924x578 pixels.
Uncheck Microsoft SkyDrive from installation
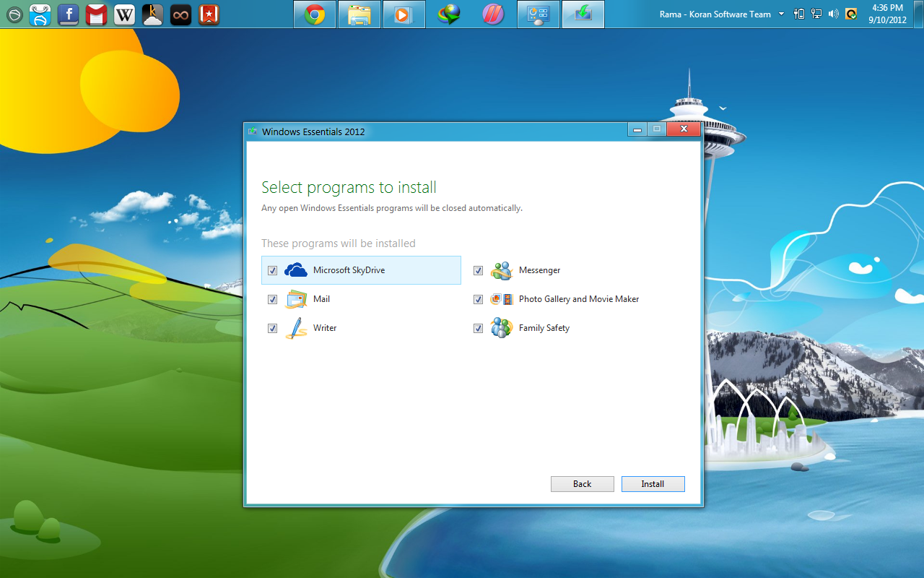[272, 269]
